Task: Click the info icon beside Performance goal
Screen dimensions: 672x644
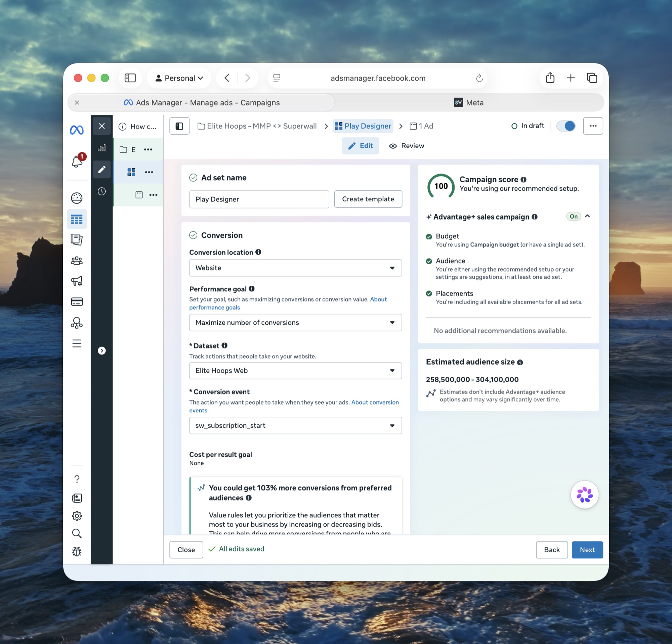Action: coord(252,289)
